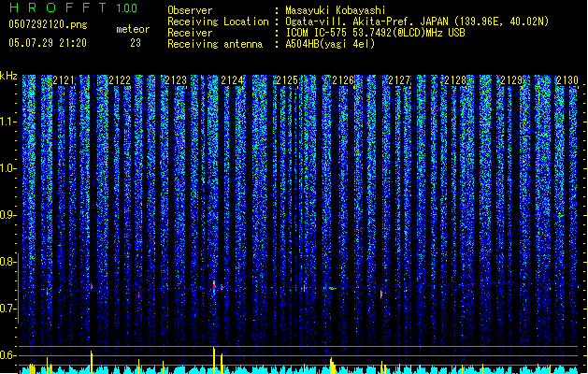The height and width of the screenshot is (374, 588).
Task: Click the tallest yellow intensity spike under 2124
Action: point(214,360)
